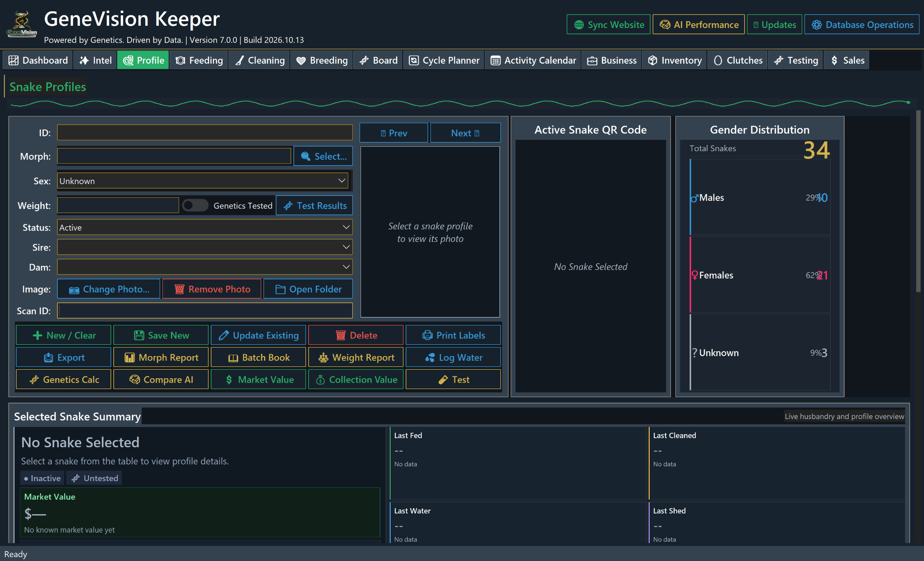Open the Sex dropdown showing Unknown
The width and height of the screenshot is (924, 561).
(203, 181)
